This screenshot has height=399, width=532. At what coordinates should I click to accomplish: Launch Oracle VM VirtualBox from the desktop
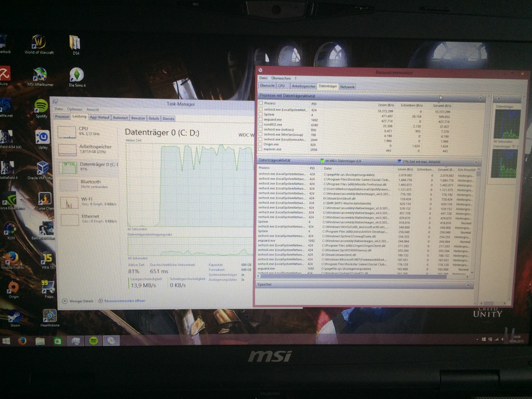coord(41,170)
